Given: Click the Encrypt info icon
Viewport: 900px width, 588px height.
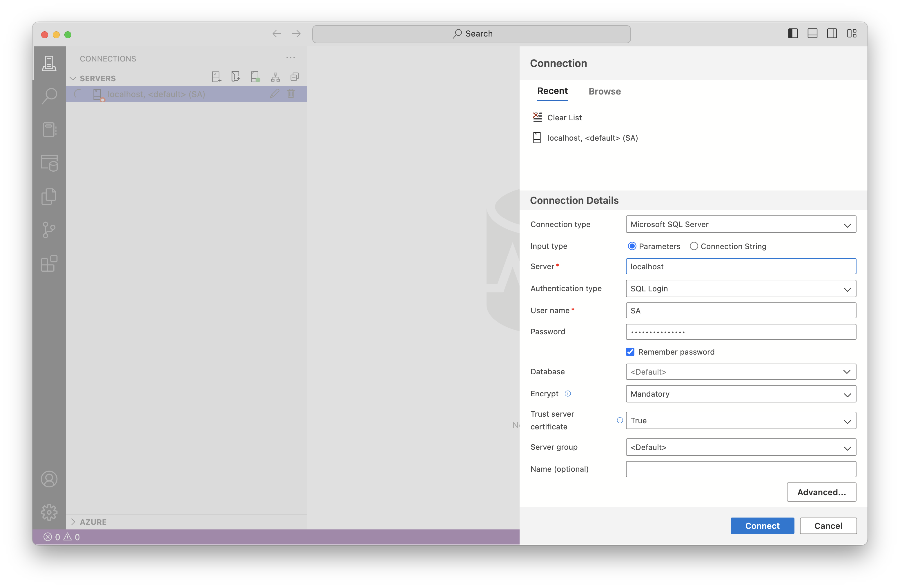Looking at the screenshot, I should tap(568, 394).
